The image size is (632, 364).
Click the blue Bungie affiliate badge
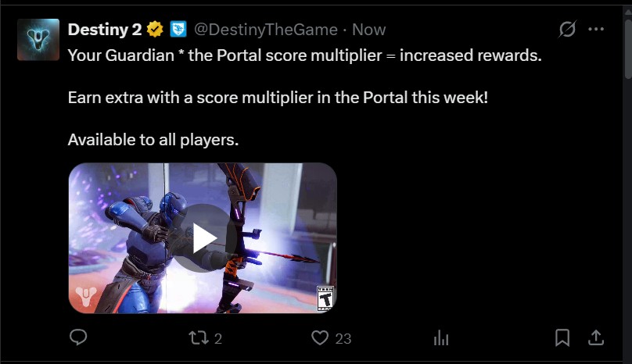point(178,30)
